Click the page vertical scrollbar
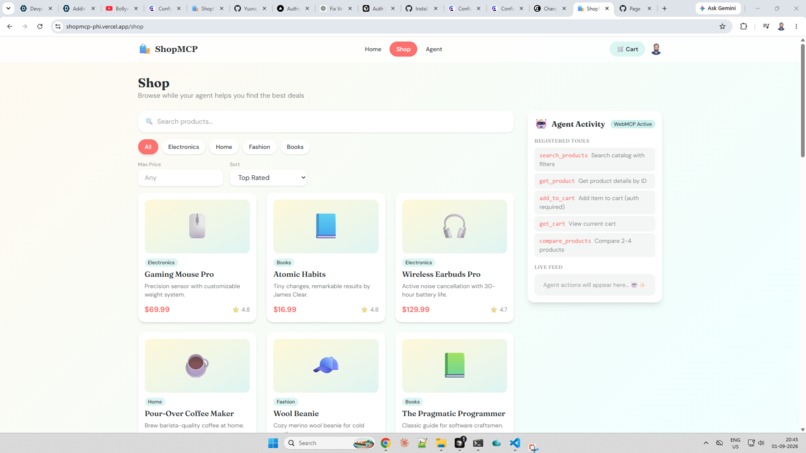806x453 pixels. click(x=802, y=101)
